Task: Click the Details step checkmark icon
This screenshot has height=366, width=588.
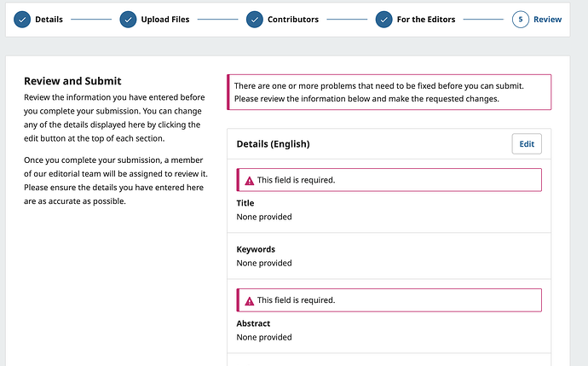Action: click(x=22, y=20)
